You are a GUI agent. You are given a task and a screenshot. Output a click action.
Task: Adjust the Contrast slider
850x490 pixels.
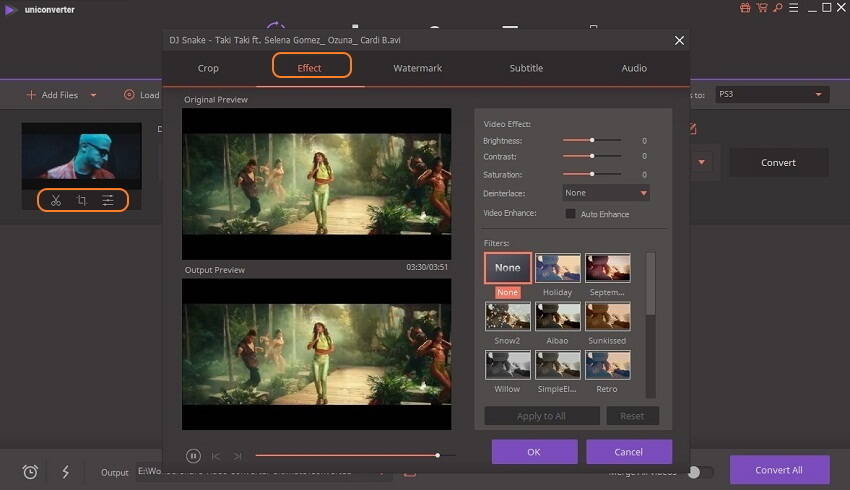coord(592,156)
